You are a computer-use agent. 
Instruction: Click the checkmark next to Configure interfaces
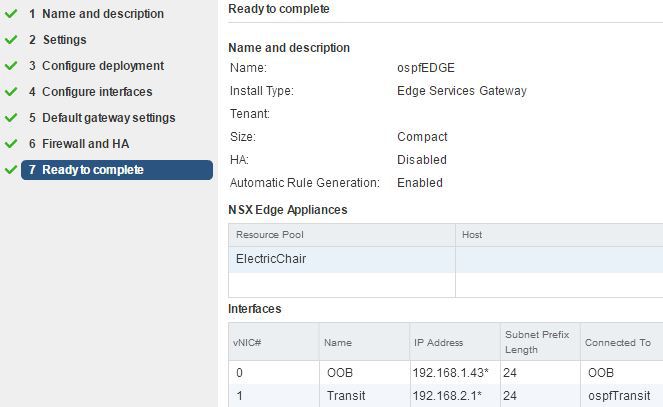click(x=11, y=92)
